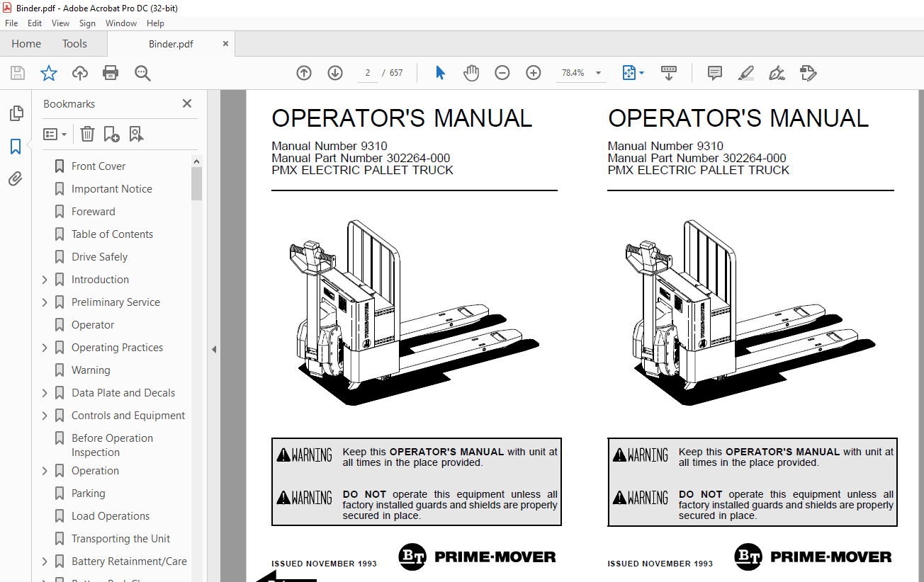This screenshot has height=582, width=924.
Task: Jump to Before Operation Inspection bookmark
Action: 112,445
